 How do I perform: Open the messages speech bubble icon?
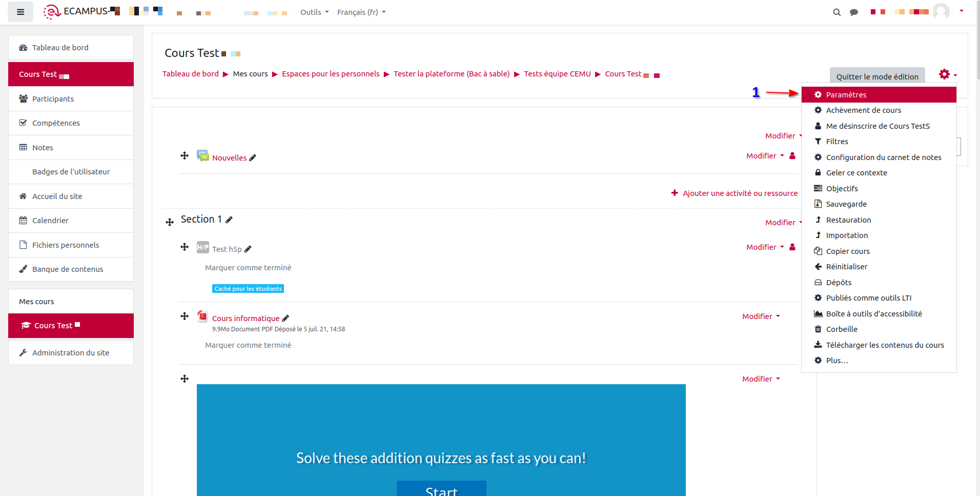(854, 12)
